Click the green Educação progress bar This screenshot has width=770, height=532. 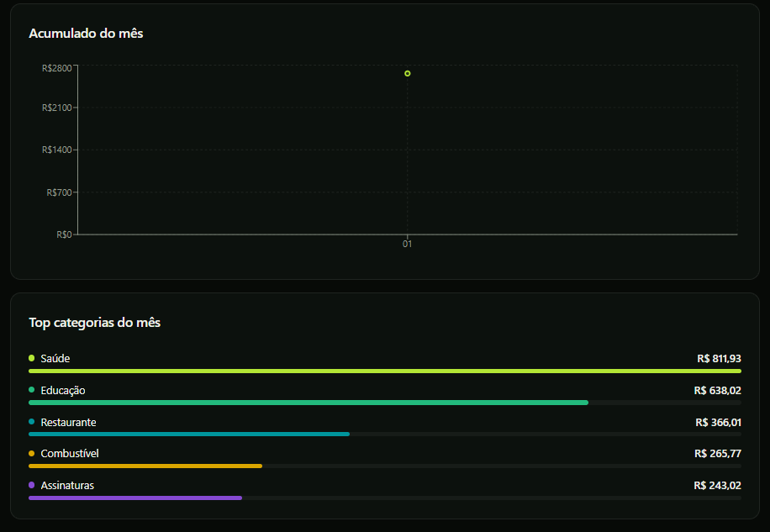pos(309,403)
